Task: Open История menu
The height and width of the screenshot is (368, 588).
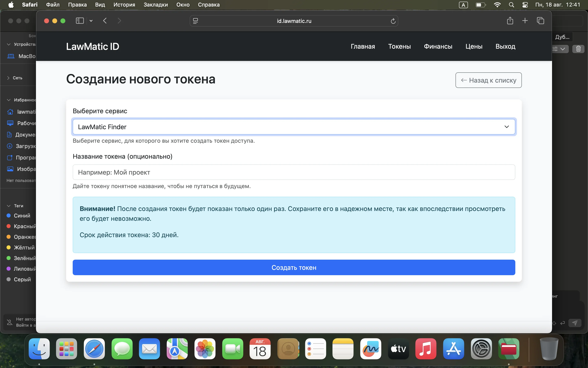Action: (x=124, y=5)
